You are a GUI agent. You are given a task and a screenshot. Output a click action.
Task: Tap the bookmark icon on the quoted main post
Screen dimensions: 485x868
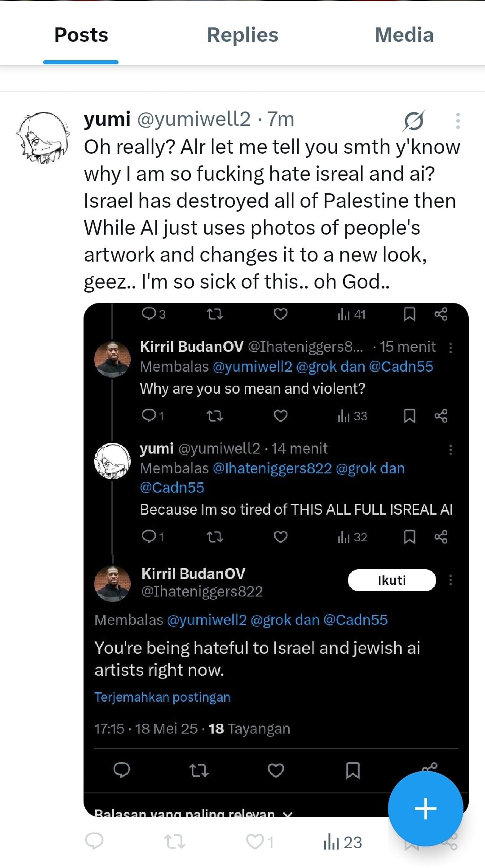pyautogui.click(x=353, y=770)
